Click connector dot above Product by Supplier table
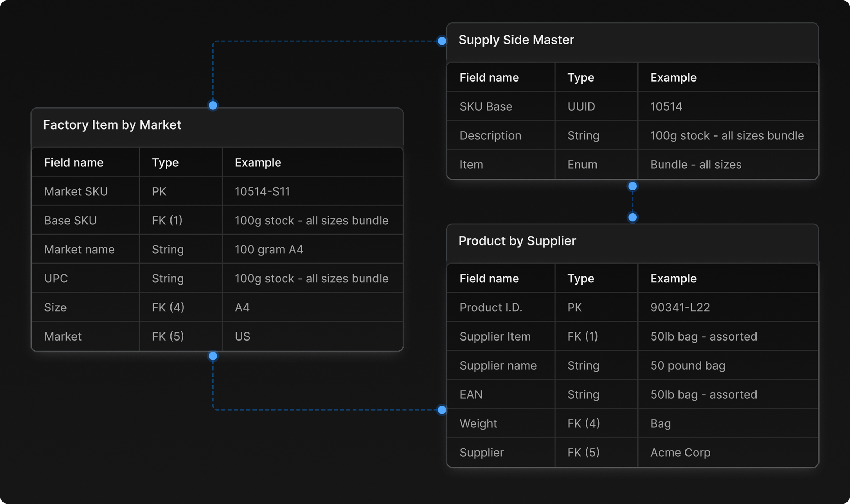 click(x=632, y=217)
